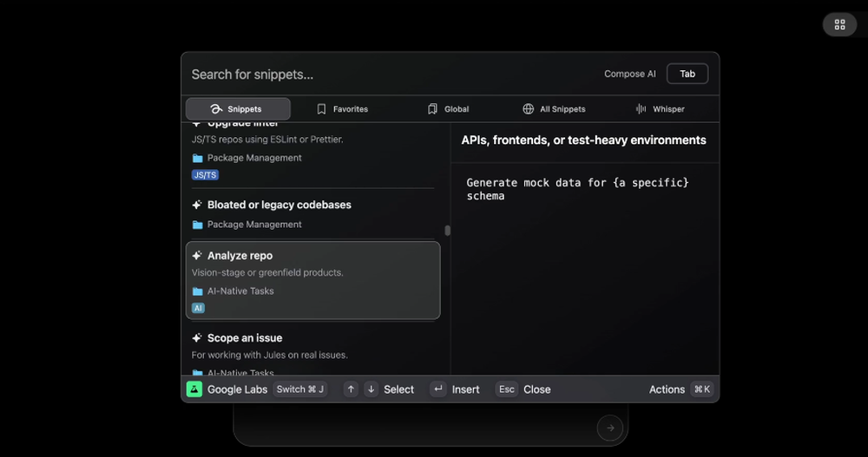Click the JS/TS tag badge

(205, 175)
